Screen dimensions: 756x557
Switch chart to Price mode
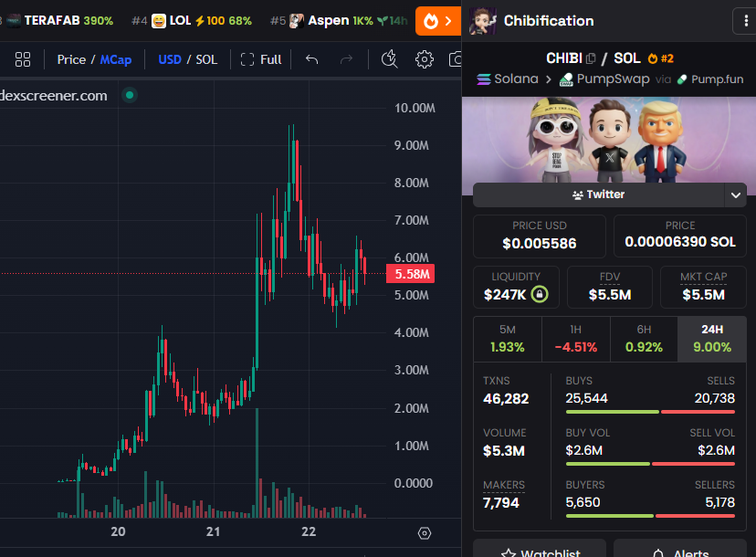click(x=71, y=59)
